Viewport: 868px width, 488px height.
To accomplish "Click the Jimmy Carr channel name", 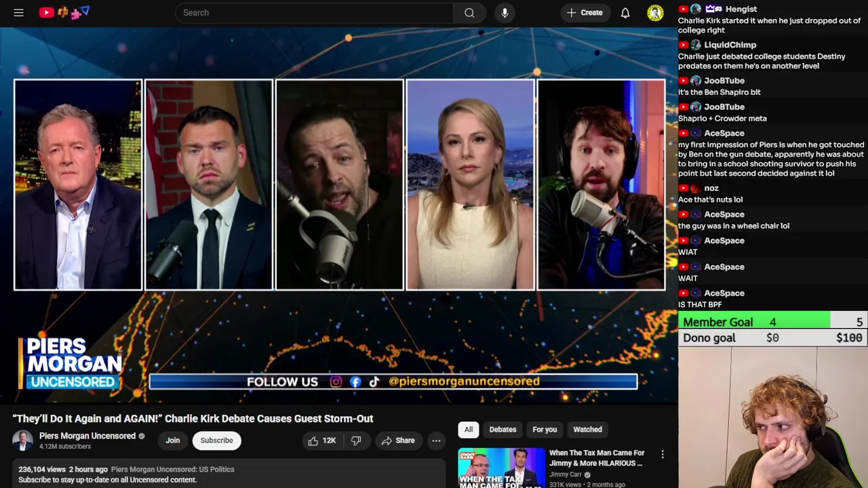I will click(566, 474).
